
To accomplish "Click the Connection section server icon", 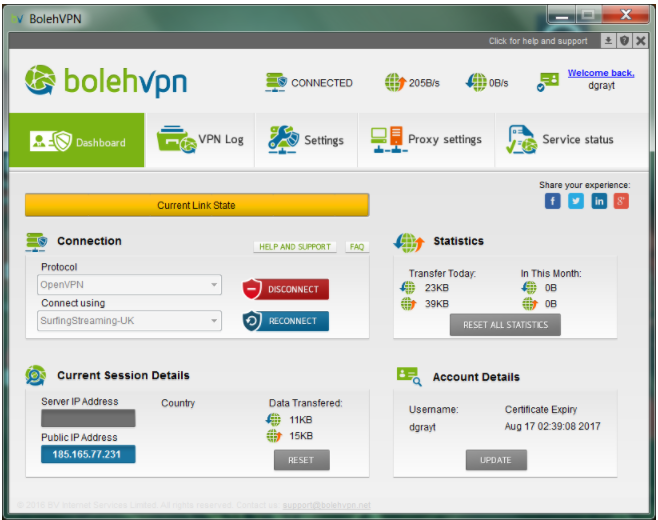I will point(36,242).
